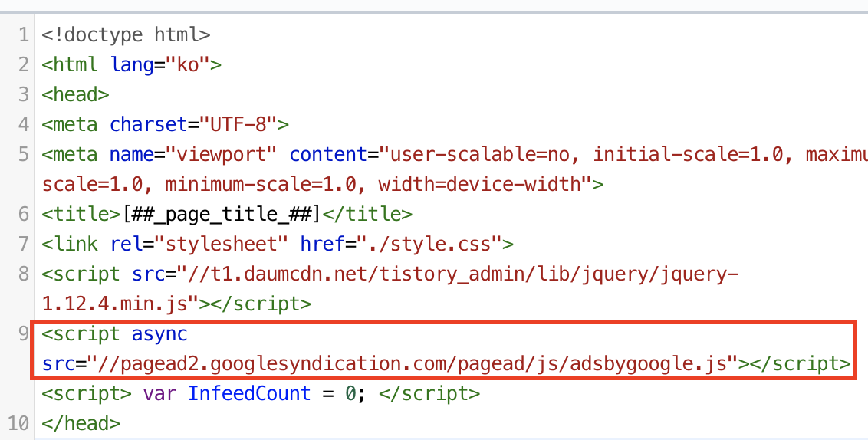Click the "UTF-8" charset value
This screenshot has height=440, width=868.
[238, 124]
